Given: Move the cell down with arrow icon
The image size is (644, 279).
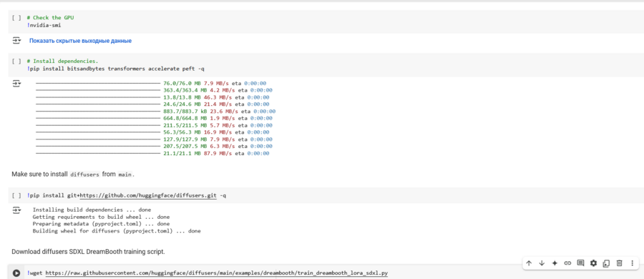Looking at the screenshot, I should pyautogui.click(x=542, y=263).
